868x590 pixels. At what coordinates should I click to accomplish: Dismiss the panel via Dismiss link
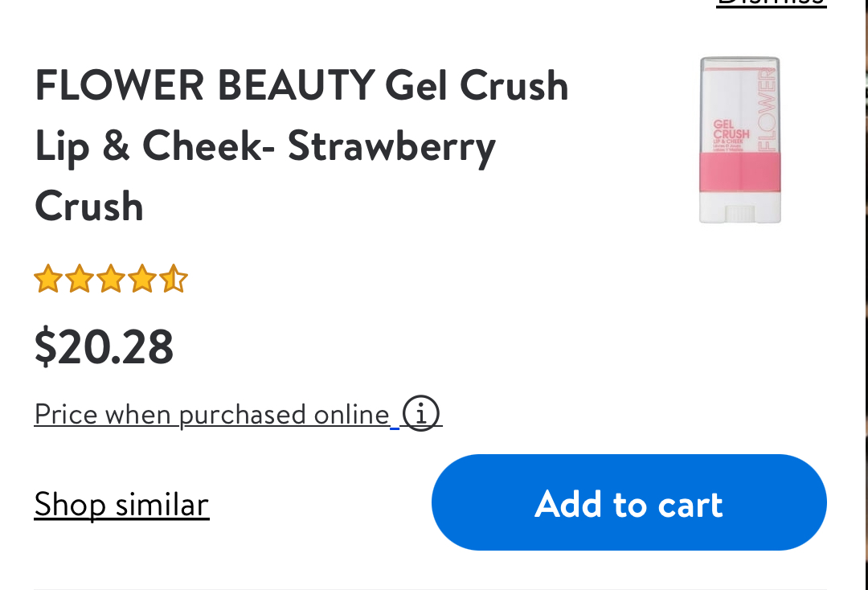(x=771, y=2)
